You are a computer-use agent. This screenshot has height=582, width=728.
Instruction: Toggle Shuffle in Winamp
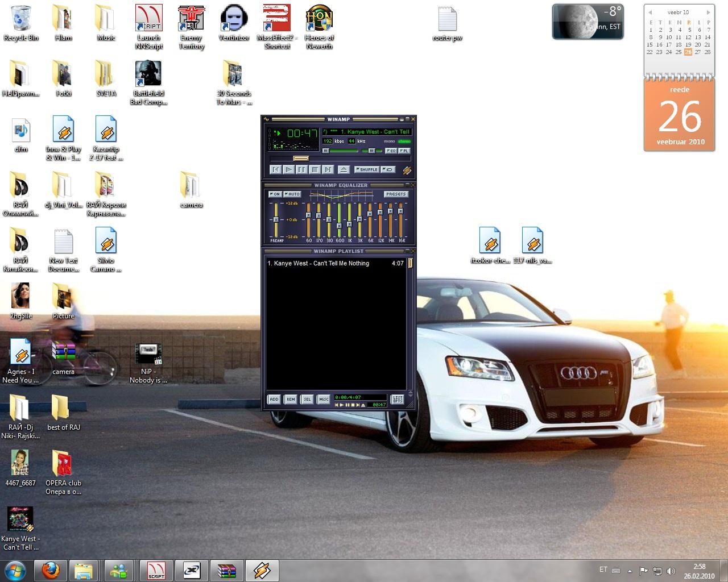coord(367,169)
